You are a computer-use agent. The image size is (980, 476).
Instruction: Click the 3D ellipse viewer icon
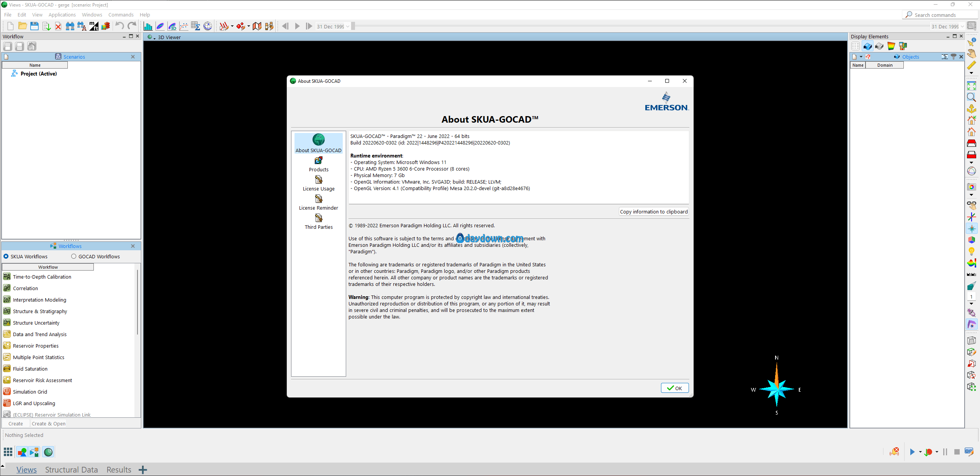tap(172, 26)
